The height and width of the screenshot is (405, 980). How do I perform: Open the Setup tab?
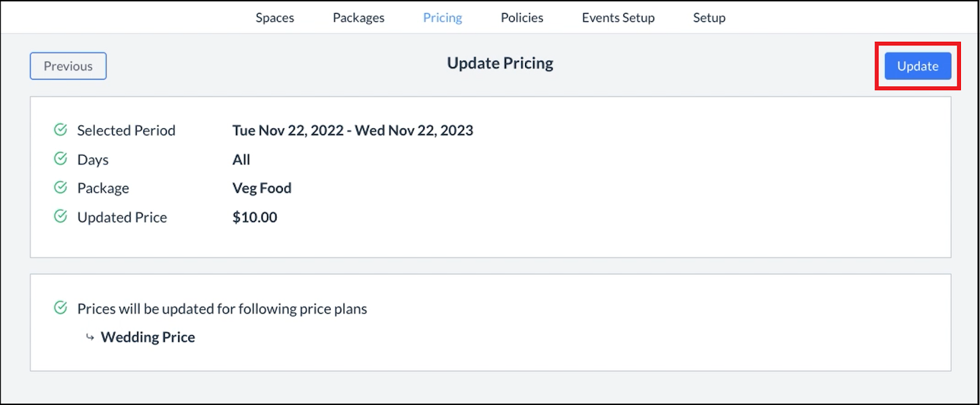(709, 18)
